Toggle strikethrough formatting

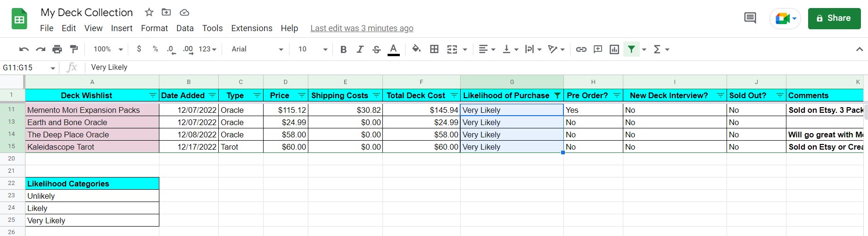pyautogui.click(x=376, y=49)
